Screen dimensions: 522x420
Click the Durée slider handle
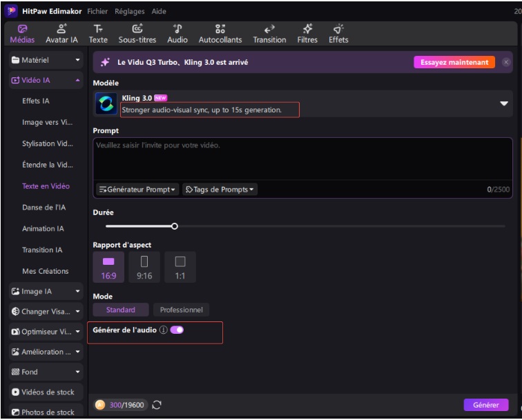(175, 226)
